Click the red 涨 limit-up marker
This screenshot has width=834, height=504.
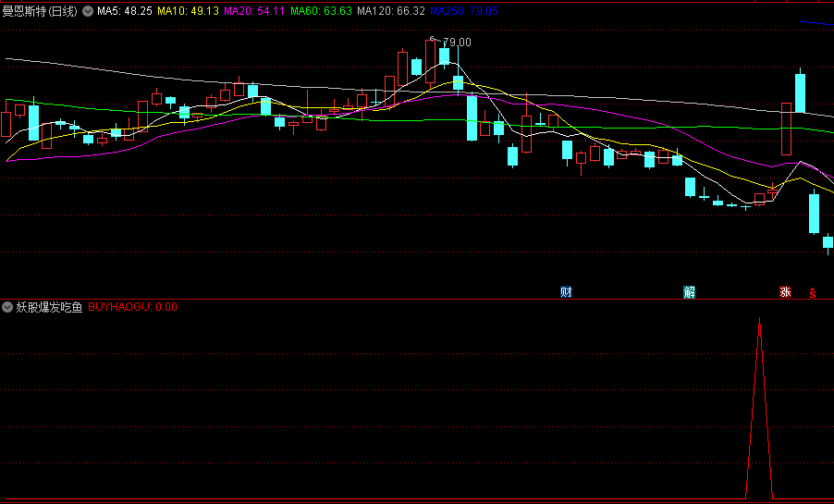pyautogui.click(x=785, y=292)
